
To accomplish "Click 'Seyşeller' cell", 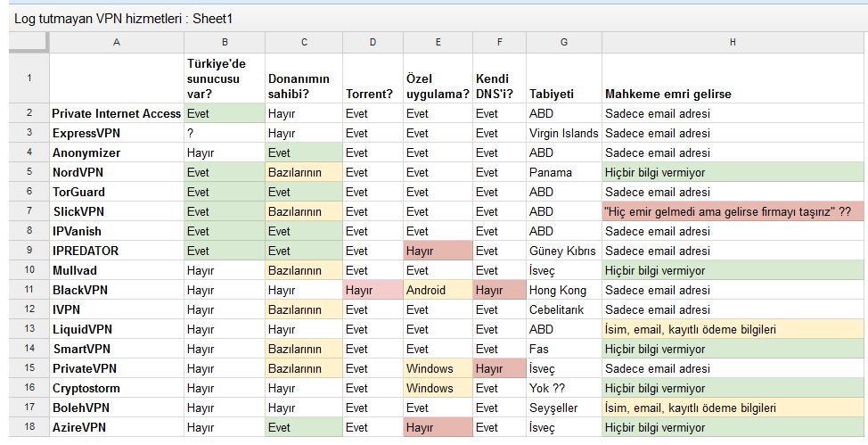I will 563,408.
